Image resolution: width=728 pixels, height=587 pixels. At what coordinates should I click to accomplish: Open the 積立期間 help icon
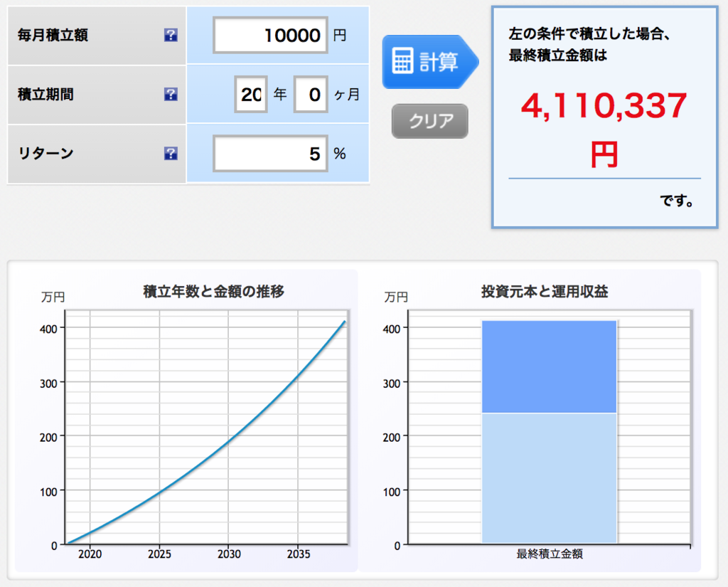click(x=170, y=93)
